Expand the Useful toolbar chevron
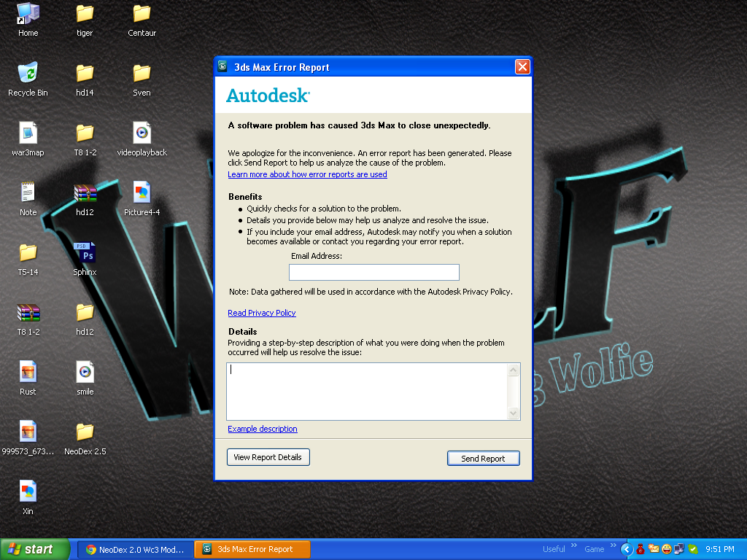747x560 pixels. coord(574,545)
